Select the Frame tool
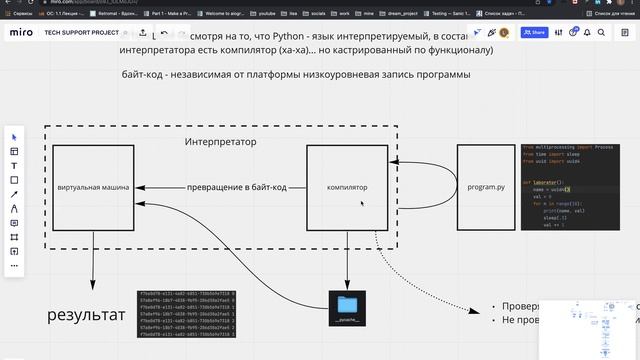The image size is (640, 360). coord(14,237)
